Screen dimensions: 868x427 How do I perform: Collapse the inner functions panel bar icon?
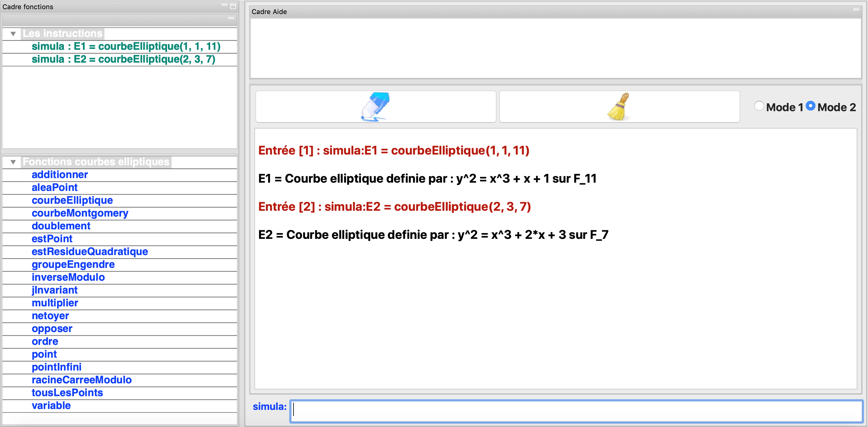coord(231,18)
